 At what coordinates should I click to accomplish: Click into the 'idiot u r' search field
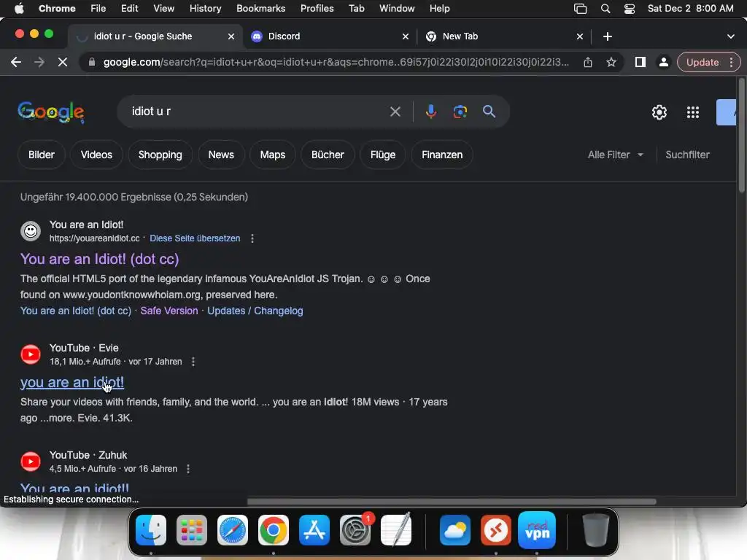[258, 112]
